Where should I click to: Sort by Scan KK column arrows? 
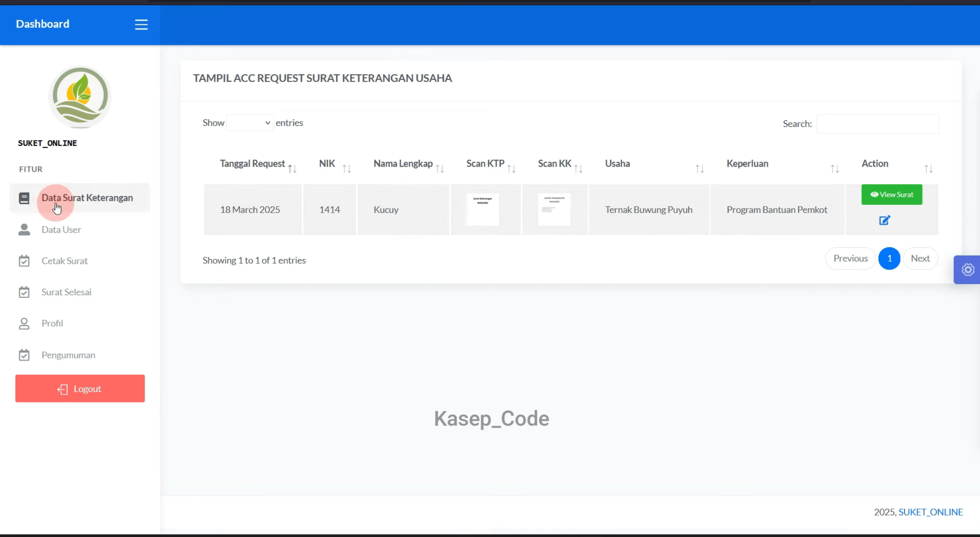[579, 169]
